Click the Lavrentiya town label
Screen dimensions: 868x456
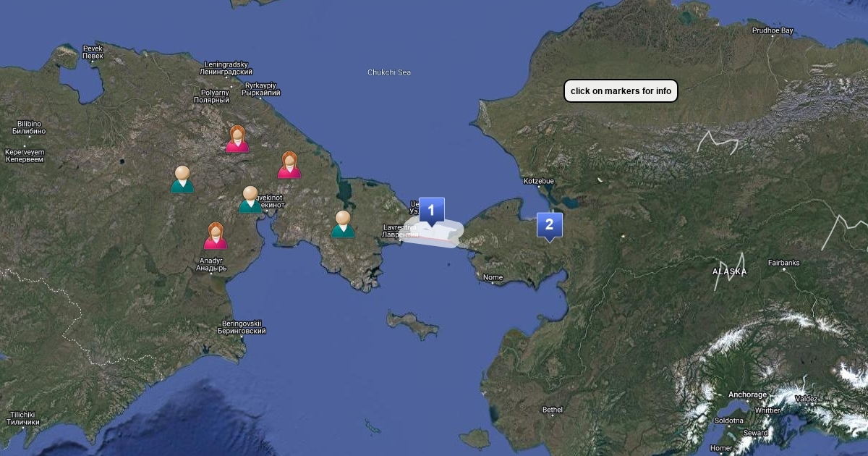point(400,231)
